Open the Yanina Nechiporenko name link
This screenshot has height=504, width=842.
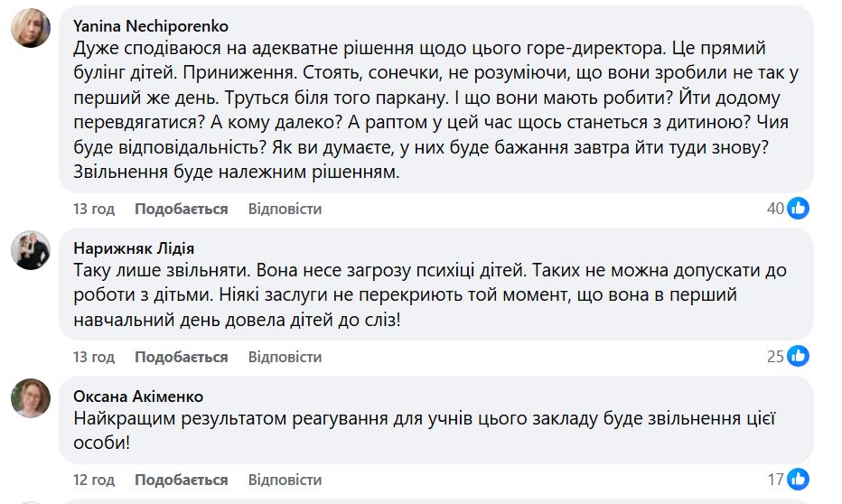(149, 26)
